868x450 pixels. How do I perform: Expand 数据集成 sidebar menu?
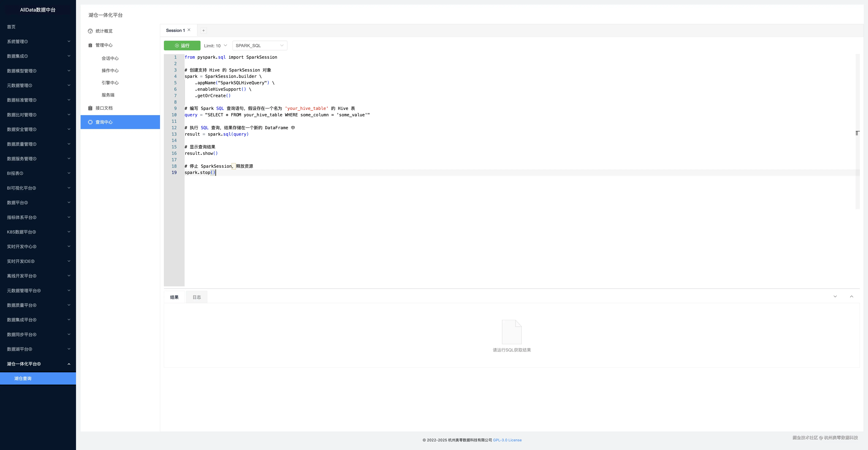(38, 56)
